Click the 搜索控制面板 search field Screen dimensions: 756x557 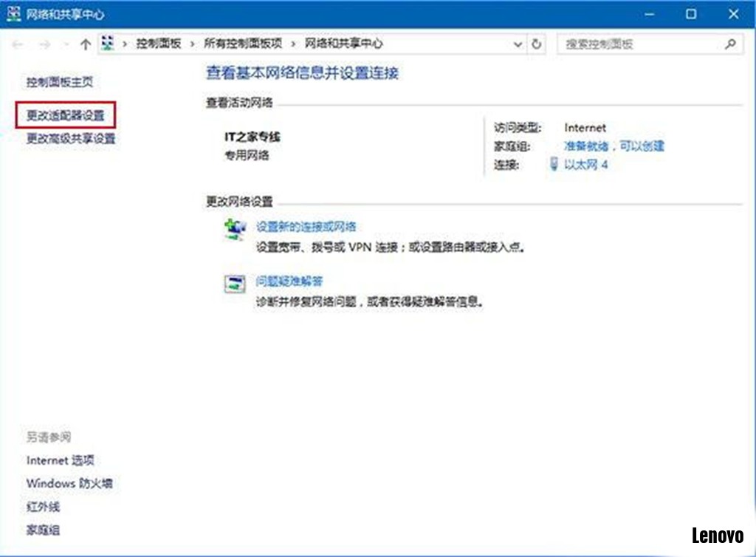[639, 44]
